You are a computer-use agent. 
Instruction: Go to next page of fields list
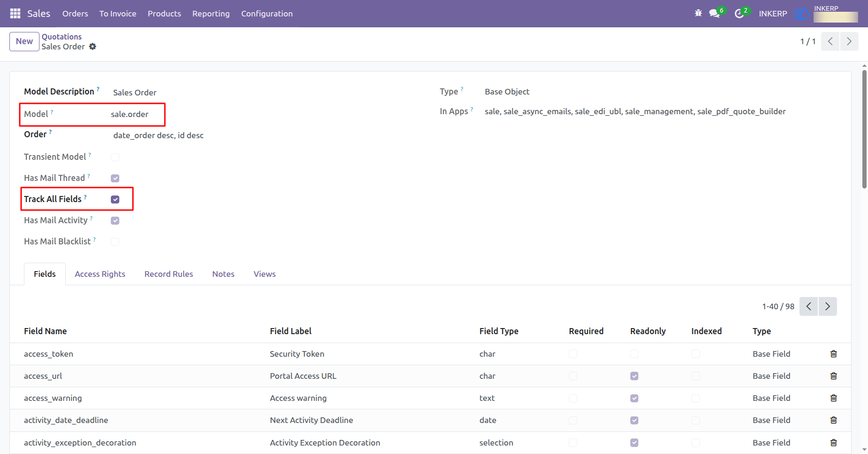coord(828,306)
